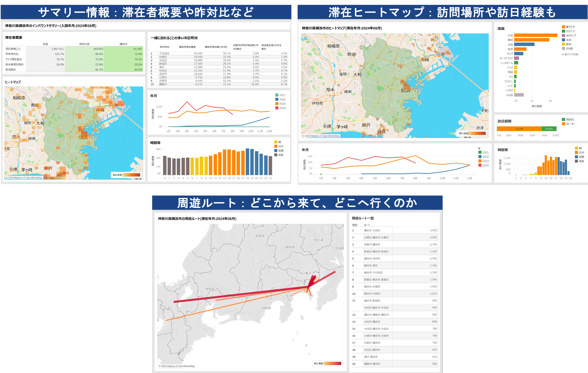Click the 香港 bar in 国籍 chart
Screen dimensions: 588x373
pos(520,49)
